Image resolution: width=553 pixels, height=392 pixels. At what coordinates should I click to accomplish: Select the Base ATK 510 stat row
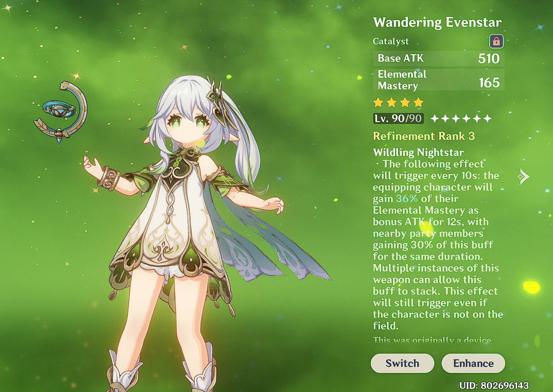439,59
